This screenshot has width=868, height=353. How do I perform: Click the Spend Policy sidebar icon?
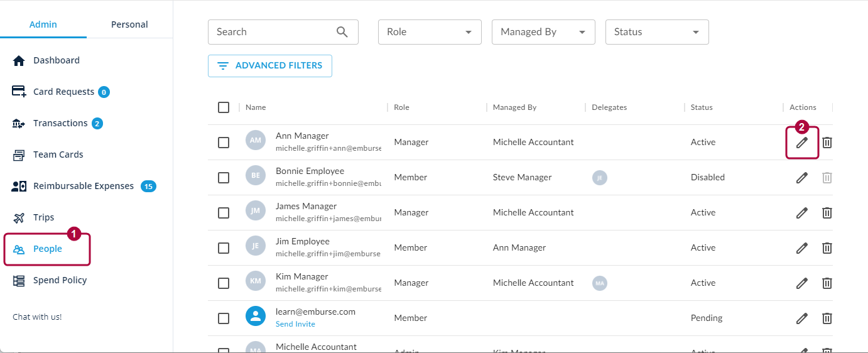(19, 281)
